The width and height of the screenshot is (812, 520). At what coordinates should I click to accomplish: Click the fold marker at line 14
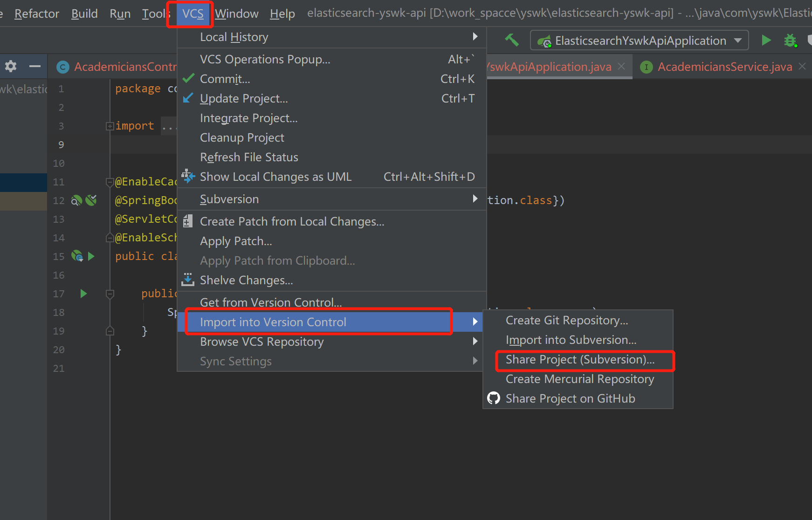pyautogui.click(x=110, y=238)
